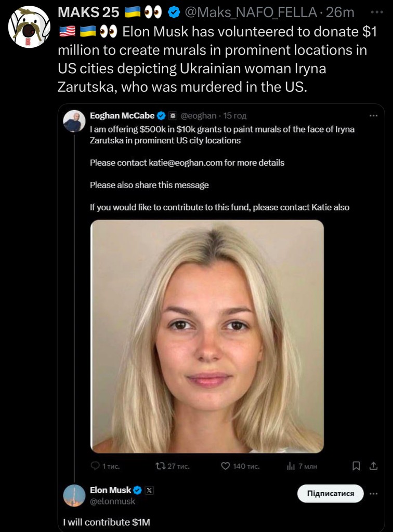The height and width of the screenshot is (532, 393).
Task: Click the Elon Musk display name
Action: 110,490
